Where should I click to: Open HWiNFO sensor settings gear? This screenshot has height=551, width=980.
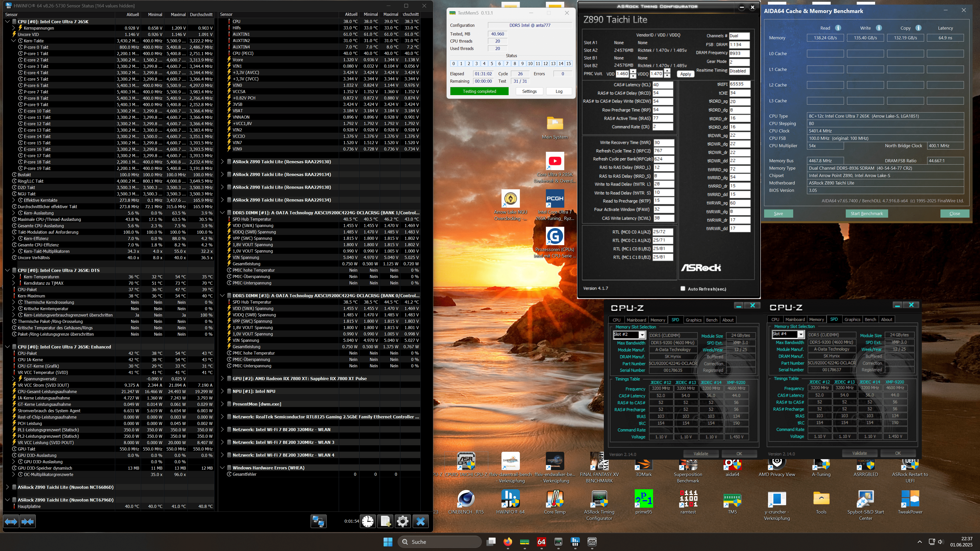coord(402,521)
